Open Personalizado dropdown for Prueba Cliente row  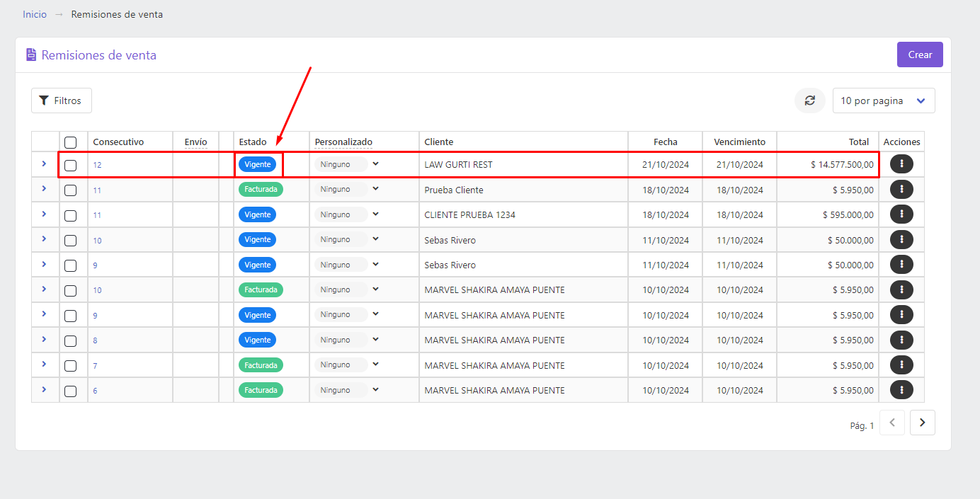pos(347,189)
